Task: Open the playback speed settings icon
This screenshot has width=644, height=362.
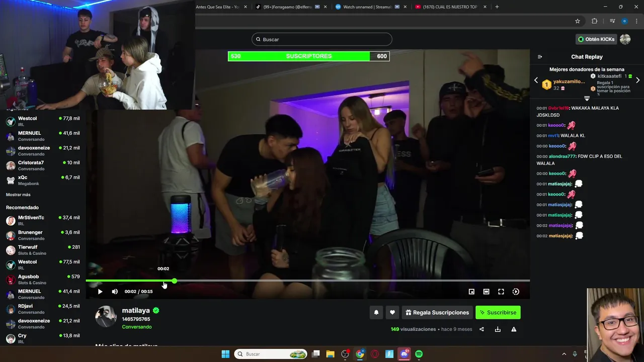Action: pyautogui.click(x=516, y=292)
